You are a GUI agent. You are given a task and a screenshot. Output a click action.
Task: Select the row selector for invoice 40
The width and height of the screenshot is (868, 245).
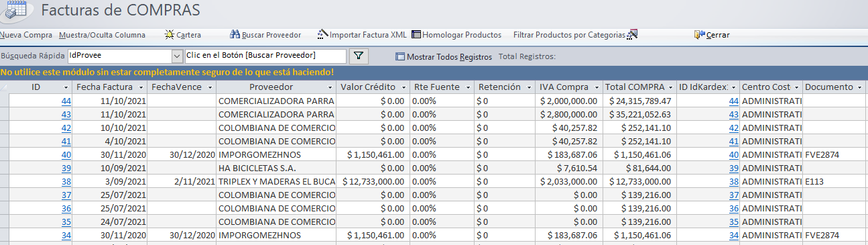click(x=4, y=154)
